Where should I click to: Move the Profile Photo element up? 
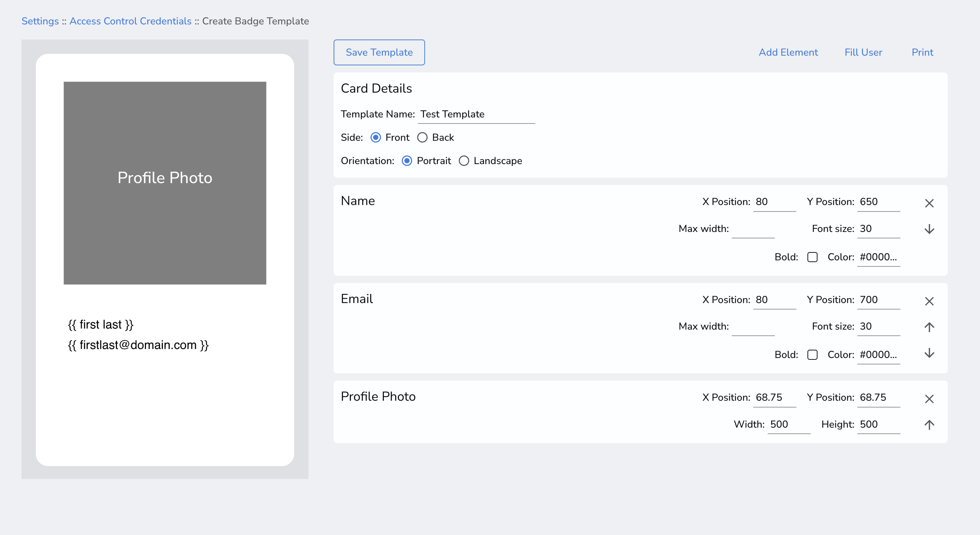929,424
